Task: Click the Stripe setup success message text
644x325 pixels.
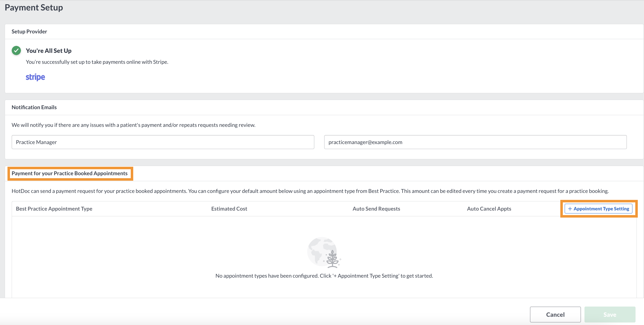Action: (x=97, y=62)
